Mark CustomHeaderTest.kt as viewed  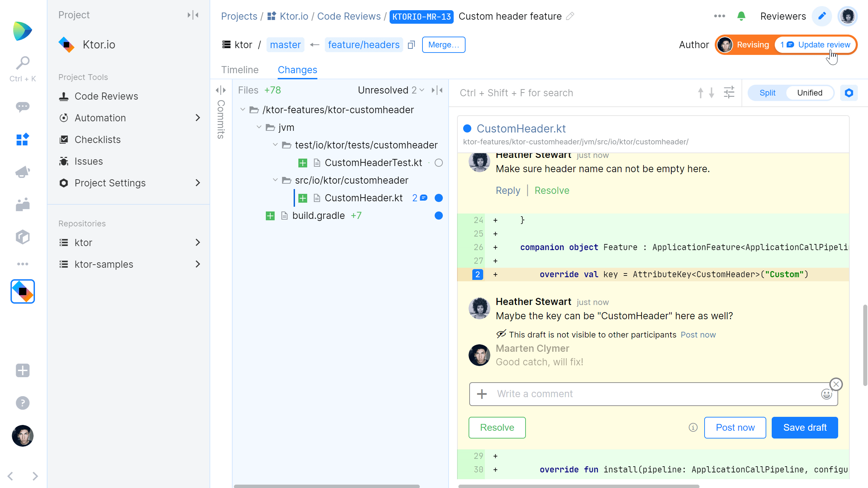coord(439,163)
